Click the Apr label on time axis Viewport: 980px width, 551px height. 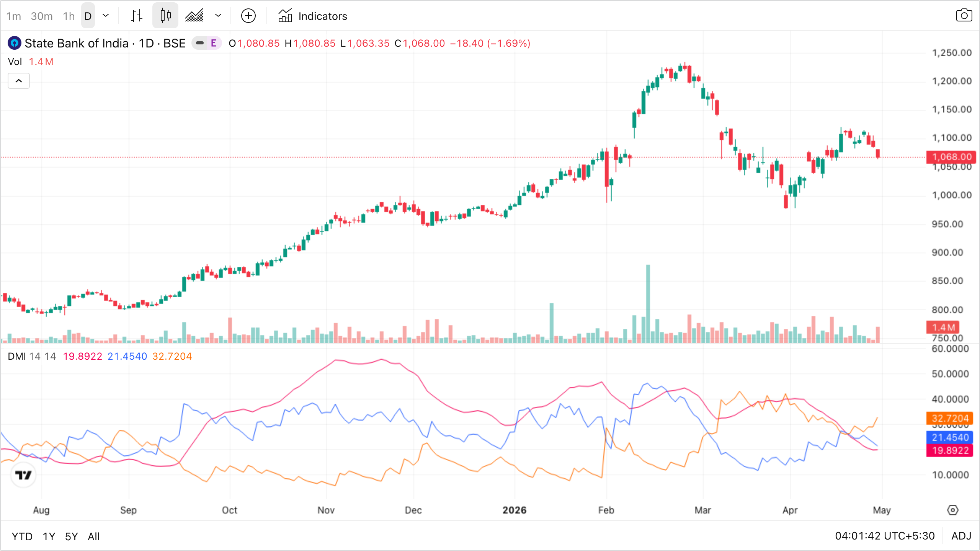790,510
